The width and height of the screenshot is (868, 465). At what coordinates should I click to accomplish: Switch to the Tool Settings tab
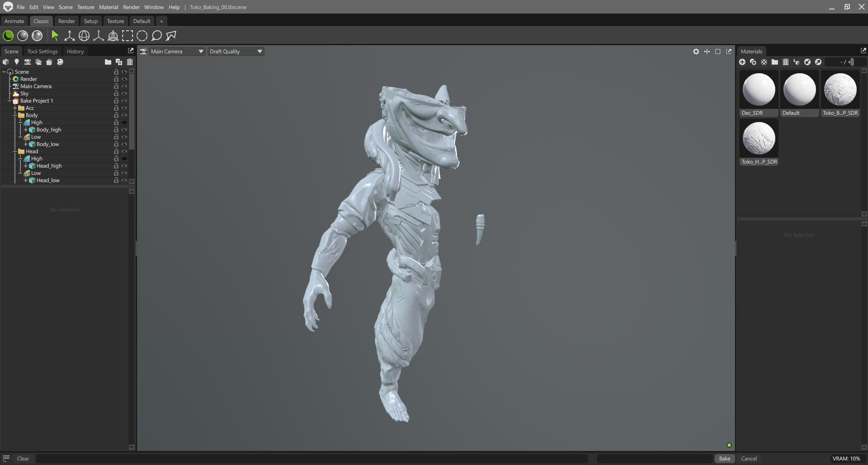[43, 52]
